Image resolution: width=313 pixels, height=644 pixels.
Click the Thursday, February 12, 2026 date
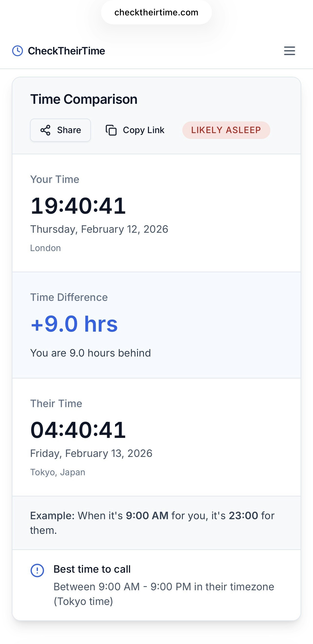tap(99, 229)
